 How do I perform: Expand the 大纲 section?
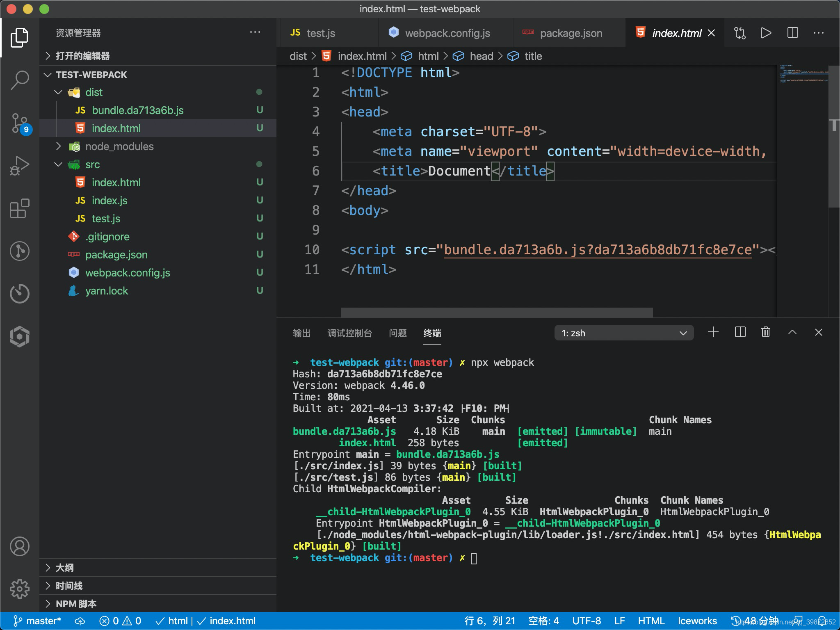[x=158, y=568]
